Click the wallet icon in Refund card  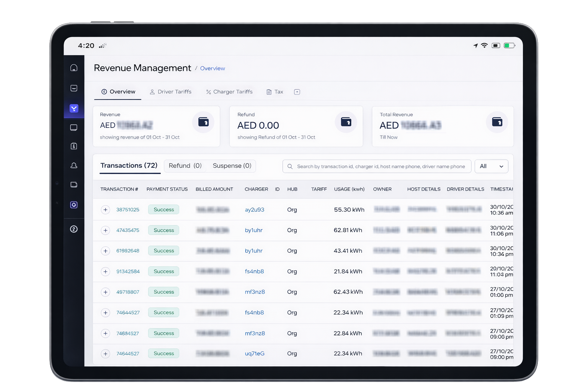click(346, 122)
